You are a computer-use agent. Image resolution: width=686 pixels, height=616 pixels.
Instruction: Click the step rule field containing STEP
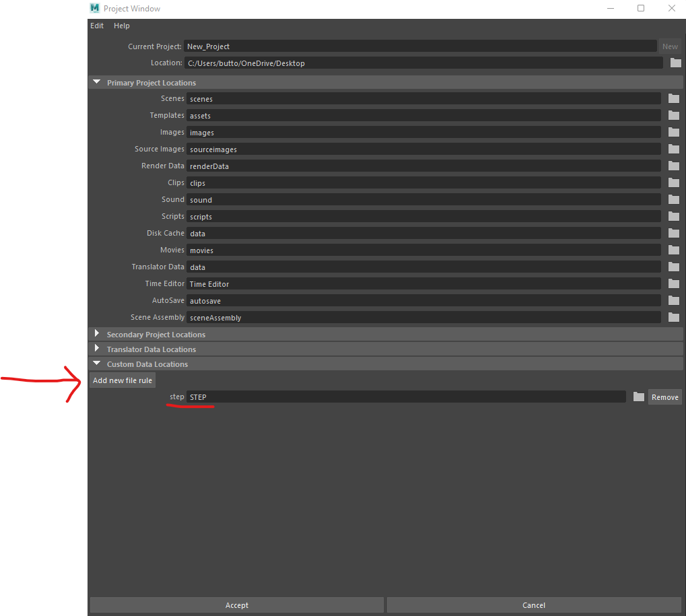tap(406, 397)
